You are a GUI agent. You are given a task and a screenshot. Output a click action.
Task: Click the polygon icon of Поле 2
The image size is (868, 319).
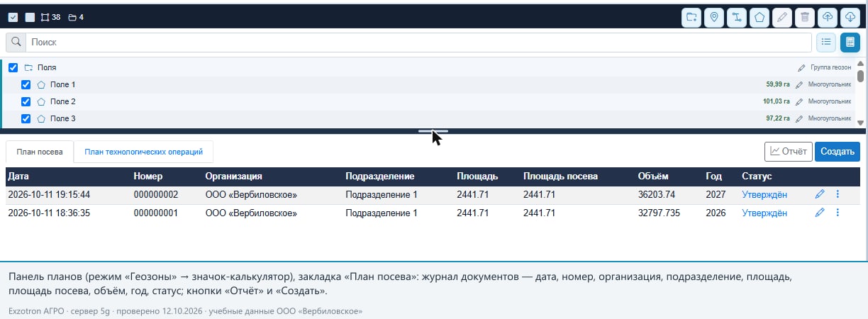point(41,102)
